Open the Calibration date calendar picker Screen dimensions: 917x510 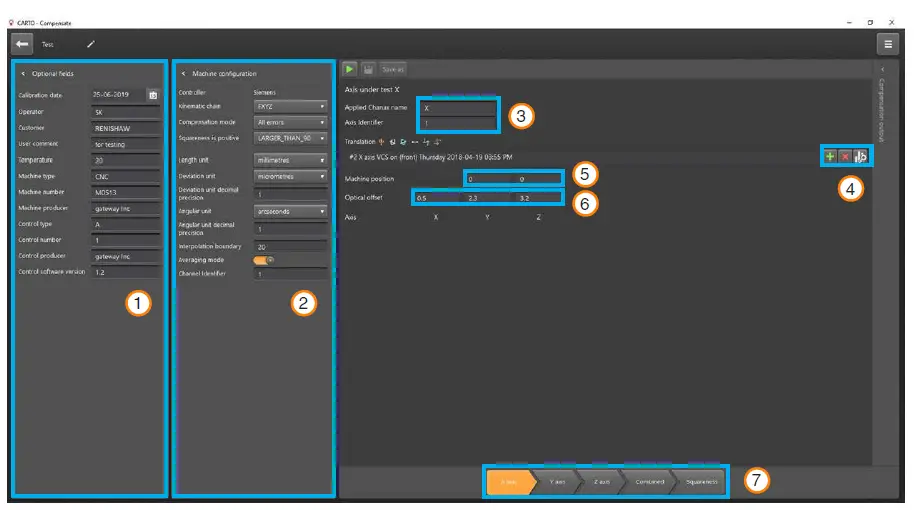(x=153, y=95)
